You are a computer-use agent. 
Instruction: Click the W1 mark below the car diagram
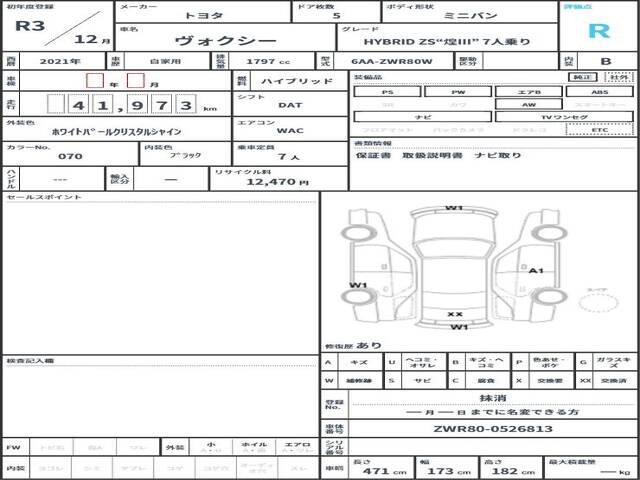point(458,327)
